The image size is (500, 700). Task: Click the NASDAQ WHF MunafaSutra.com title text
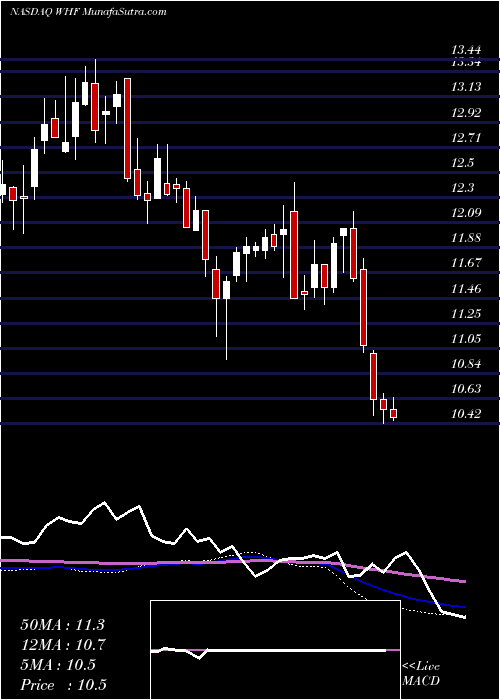(88, 12)
